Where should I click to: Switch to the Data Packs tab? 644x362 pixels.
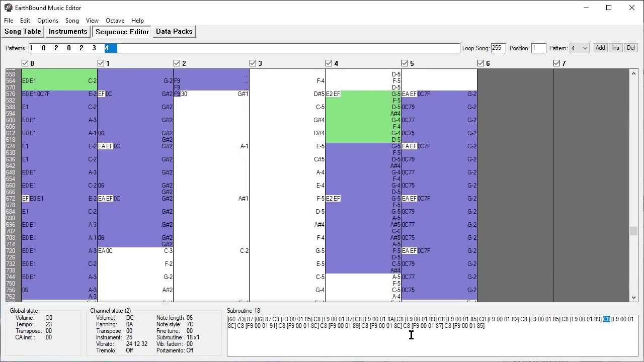(x=174, y=32)
